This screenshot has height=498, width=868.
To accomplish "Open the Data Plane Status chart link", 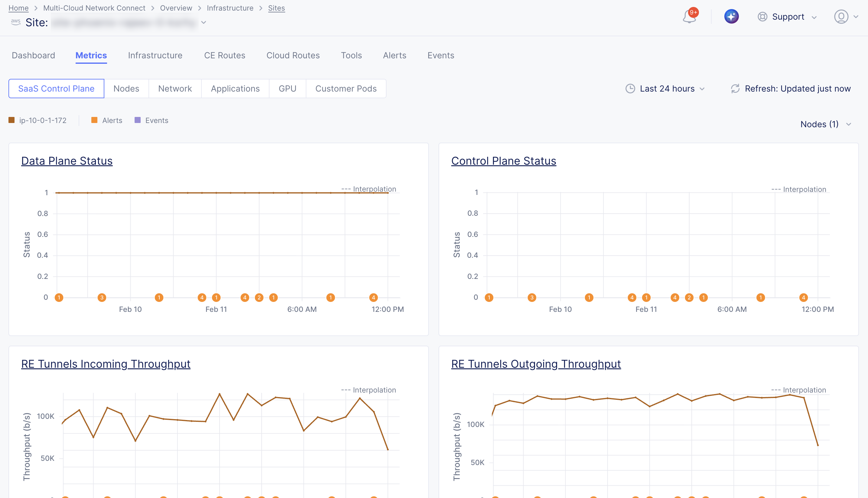I will pos(67,161).
